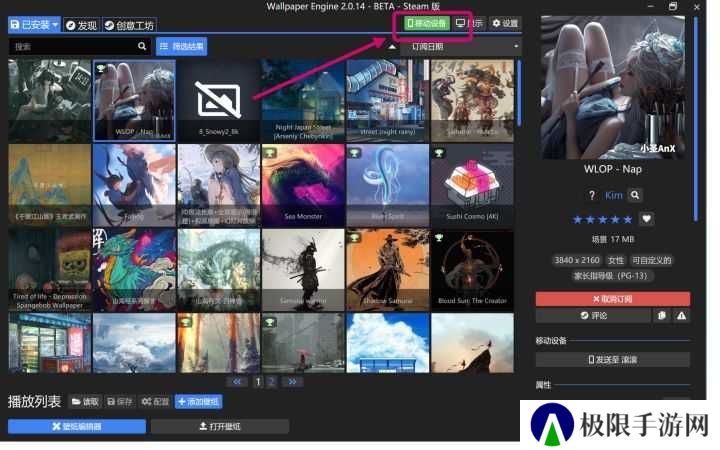720x450 pixels.
Task: Save playlist with 保存 disk button
Action: 120,402
